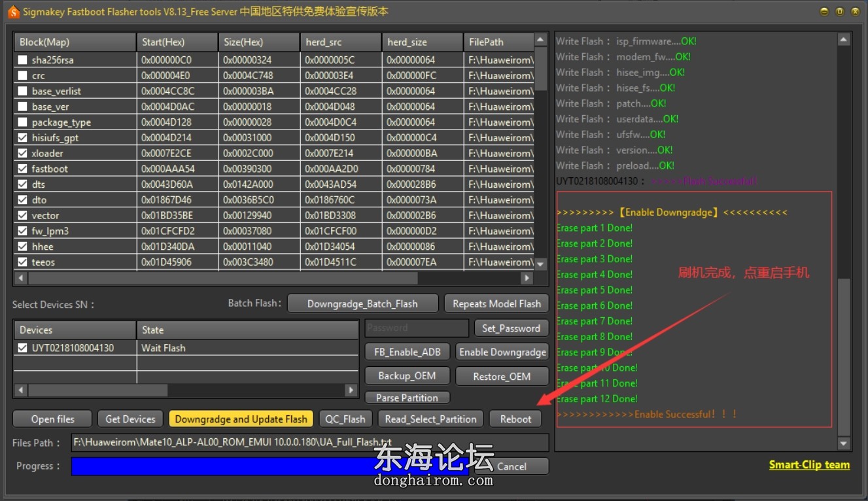Click Downgradge and Update Flash button
868x501 pixels.
(241, 419)
